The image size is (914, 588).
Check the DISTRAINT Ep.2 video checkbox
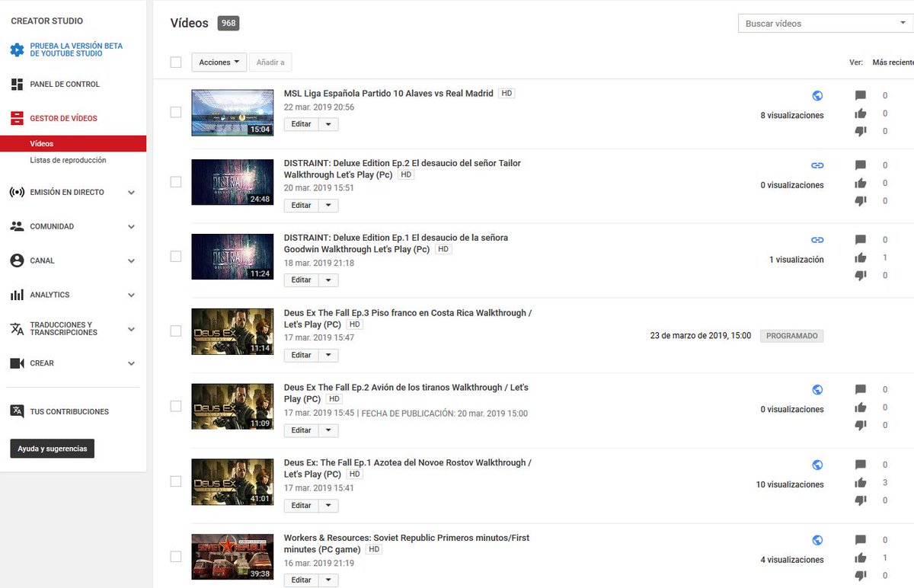coord(176,182)
